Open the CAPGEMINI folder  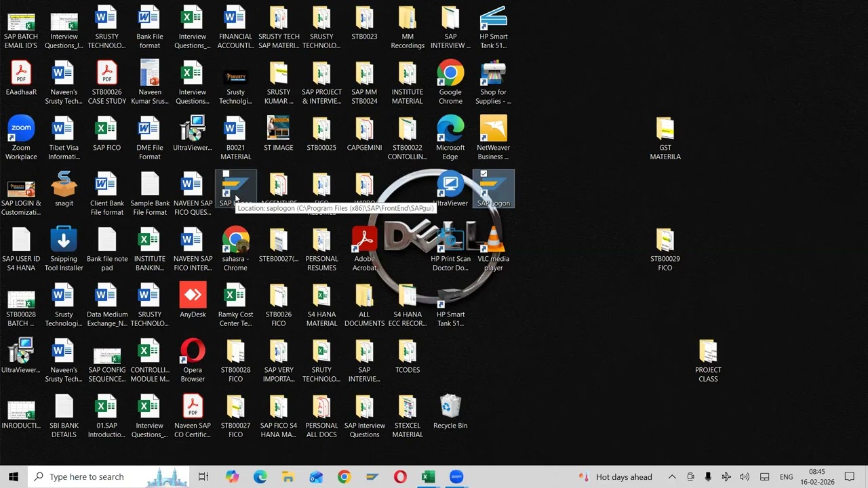click(364, 134)
